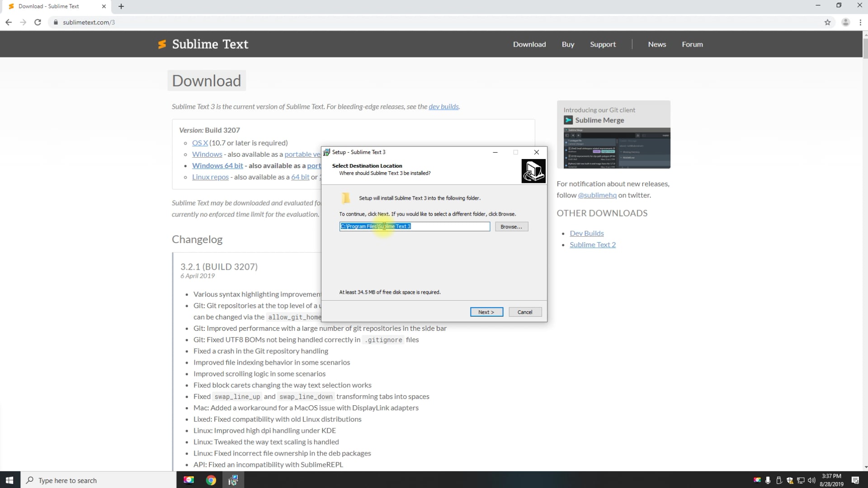Open the Forum menu item
Viewport: 868px width, 488px height.
click(692, 44)
